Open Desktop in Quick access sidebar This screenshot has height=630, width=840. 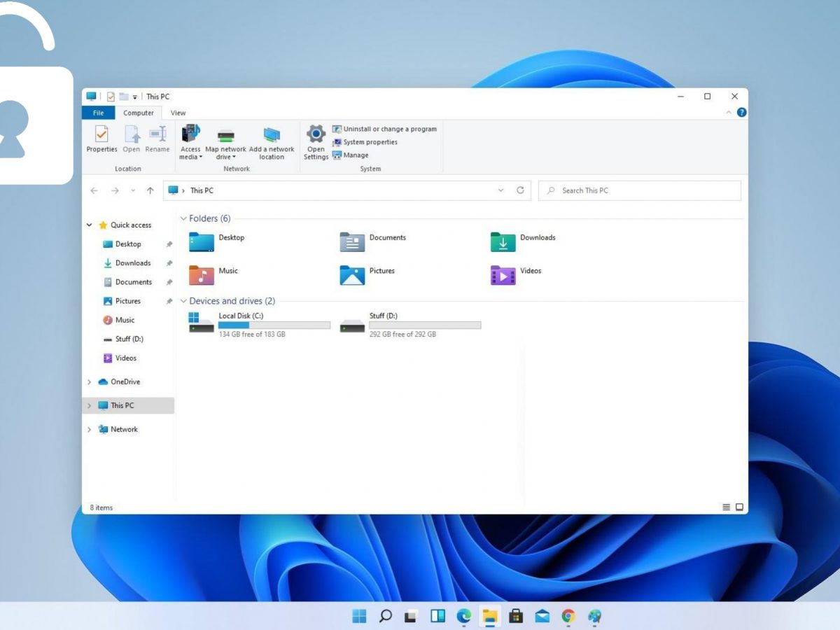[x=122, y=244]
